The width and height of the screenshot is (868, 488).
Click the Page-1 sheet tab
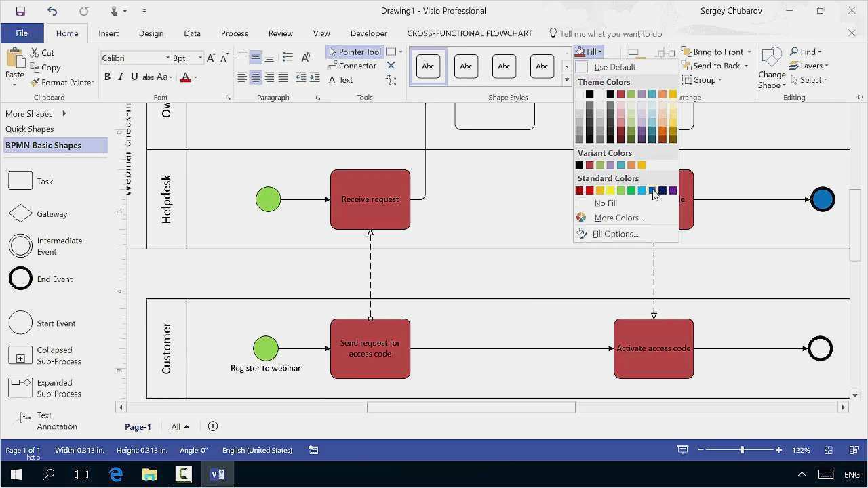[138, 427]
